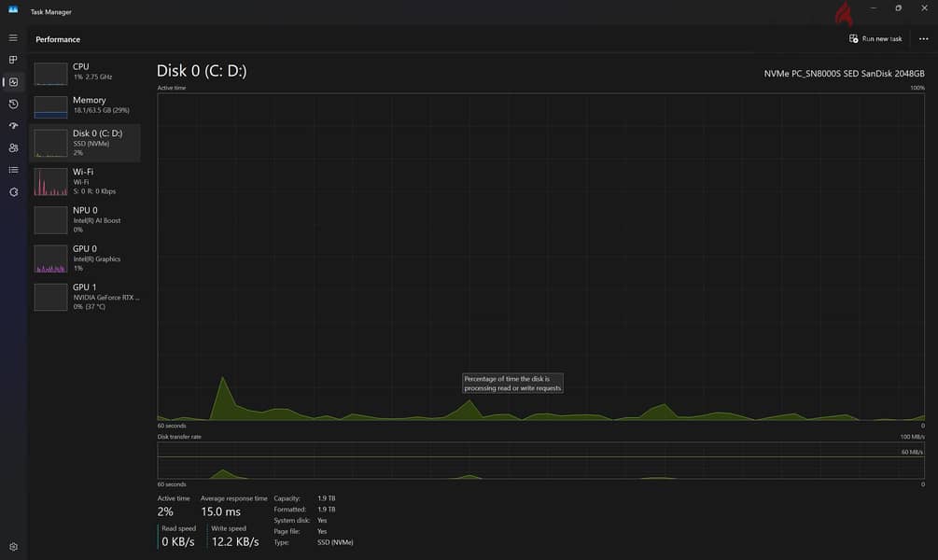Select Memory in the performance list

click(x=85, y=105)
